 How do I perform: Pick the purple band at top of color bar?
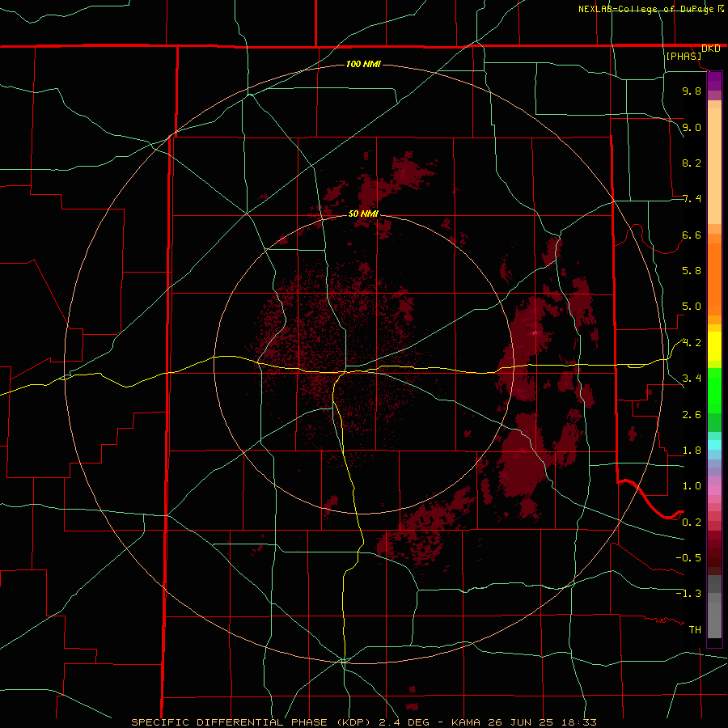[714, 81]
